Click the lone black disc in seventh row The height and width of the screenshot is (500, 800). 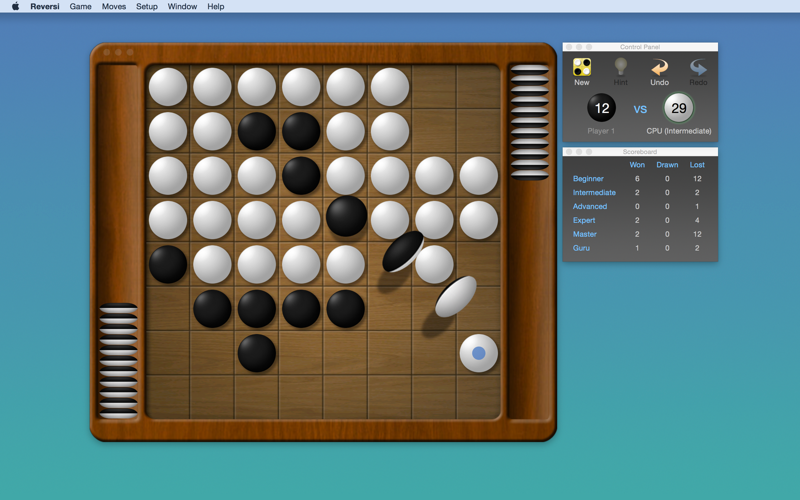[257, 353]
